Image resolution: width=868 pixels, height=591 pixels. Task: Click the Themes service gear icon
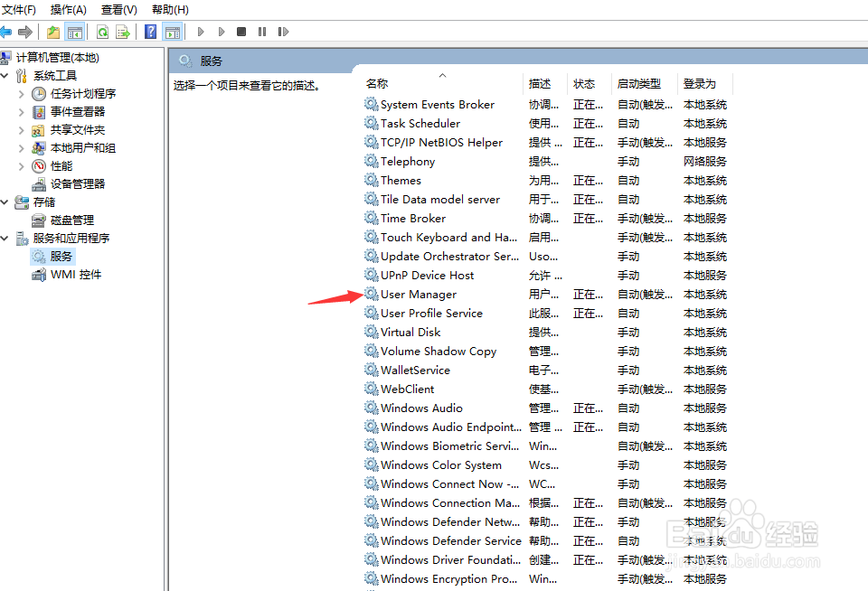click(x=371, y=180)
